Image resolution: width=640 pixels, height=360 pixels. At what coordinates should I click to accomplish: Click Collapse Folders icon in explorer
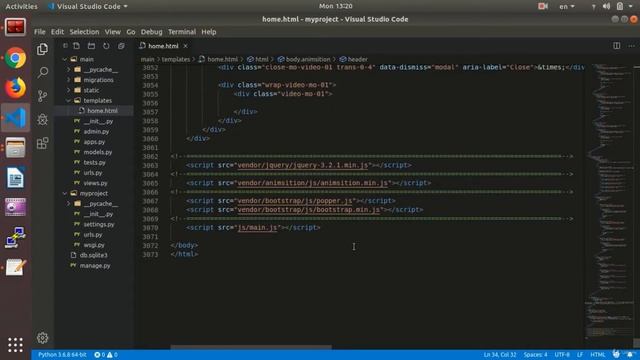pyautogui.click(x=121, y=46)
